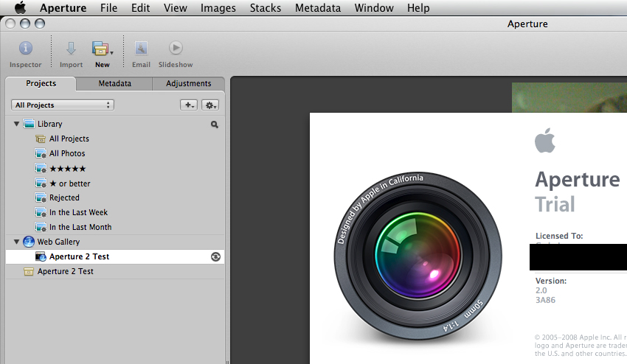This screenshot has height=364, width=627.
Task: Switch to the Metadata tab
Action: [x=115, y=83]
